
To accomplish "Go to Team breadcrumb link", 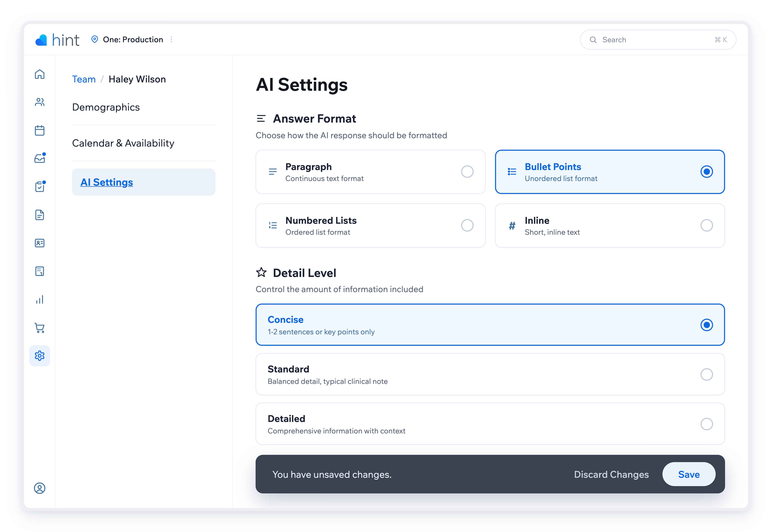I will pyautogui.click(x=84, y=79).
